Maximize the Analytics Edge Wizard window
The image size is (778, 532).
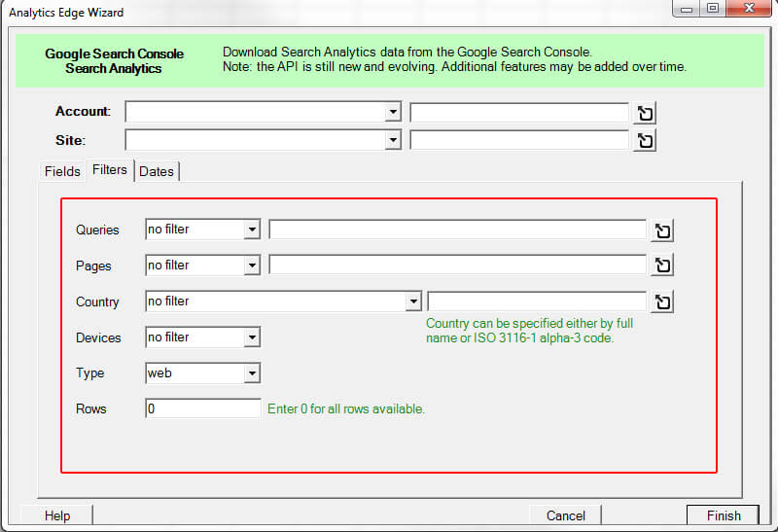tap(713, 9)
